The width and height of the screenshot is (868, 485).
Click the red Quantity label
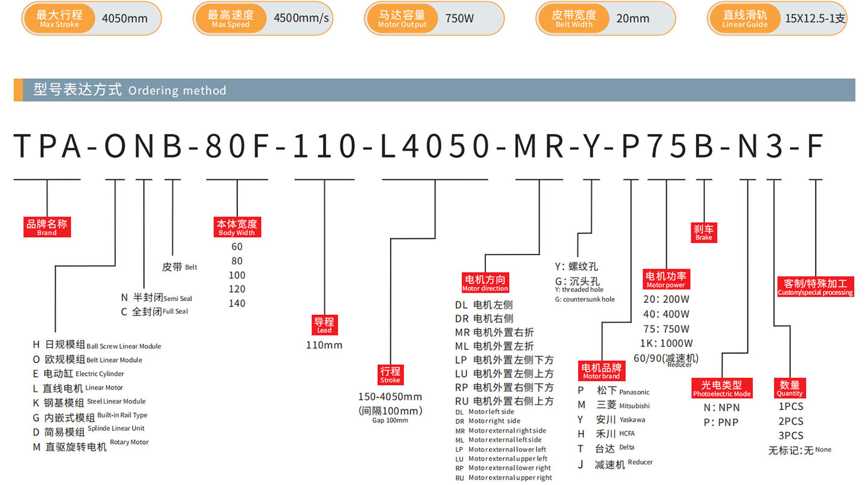coord(790,388)
